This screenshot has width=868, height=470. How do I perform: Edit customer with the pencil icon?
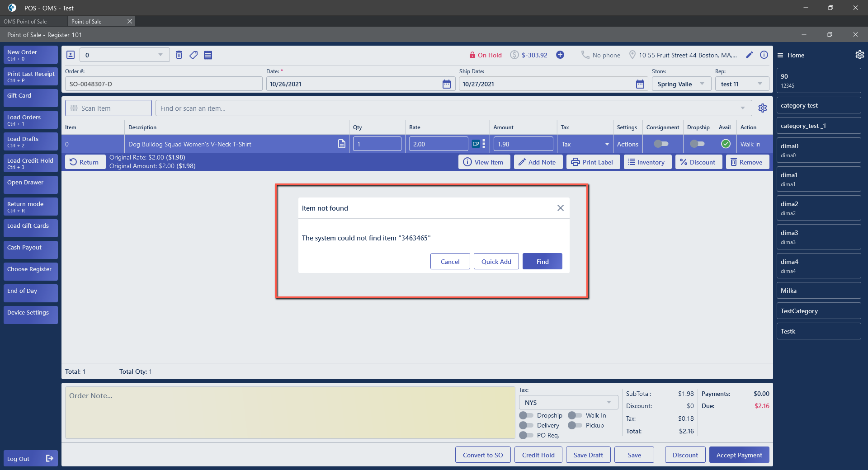coord(750,55)
